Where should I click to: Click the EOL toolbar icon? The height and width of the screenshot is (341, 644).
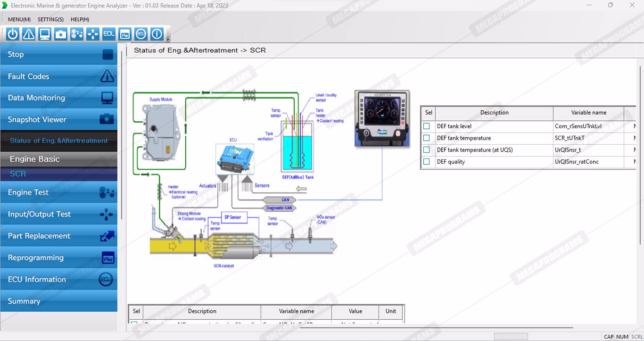click(x=109, y=34)
